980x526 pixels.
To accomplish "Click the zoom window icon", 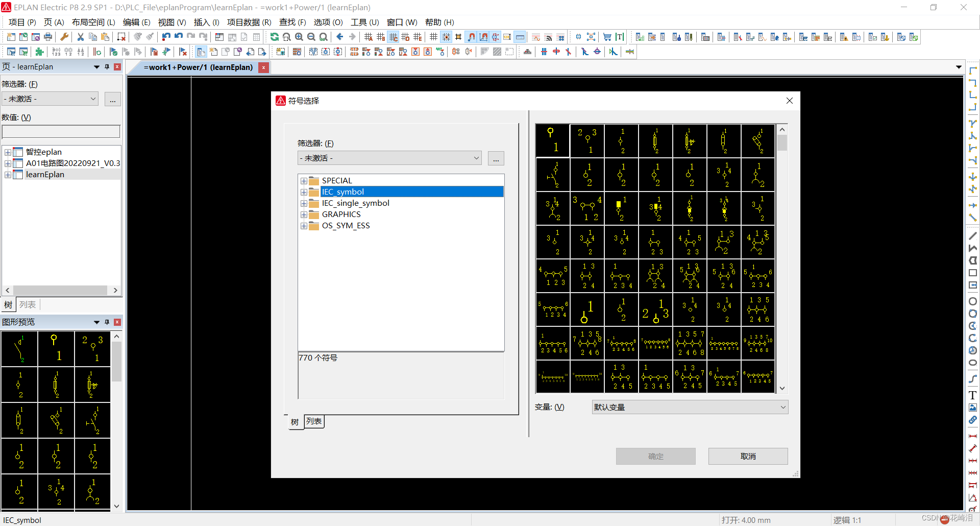I will click(287, 37).
